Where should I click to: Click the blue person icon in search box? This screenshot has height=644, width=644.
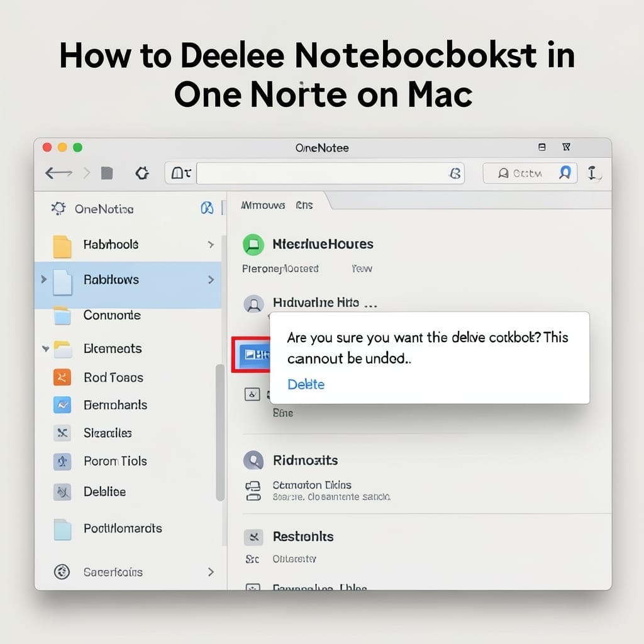pos(565,173)
